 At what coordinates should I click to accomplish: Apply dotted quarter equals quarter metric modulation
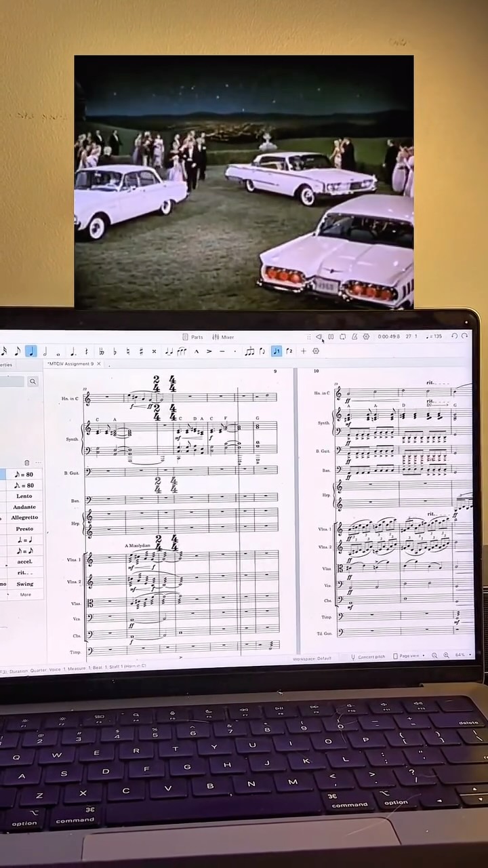[x=24, y=540]
